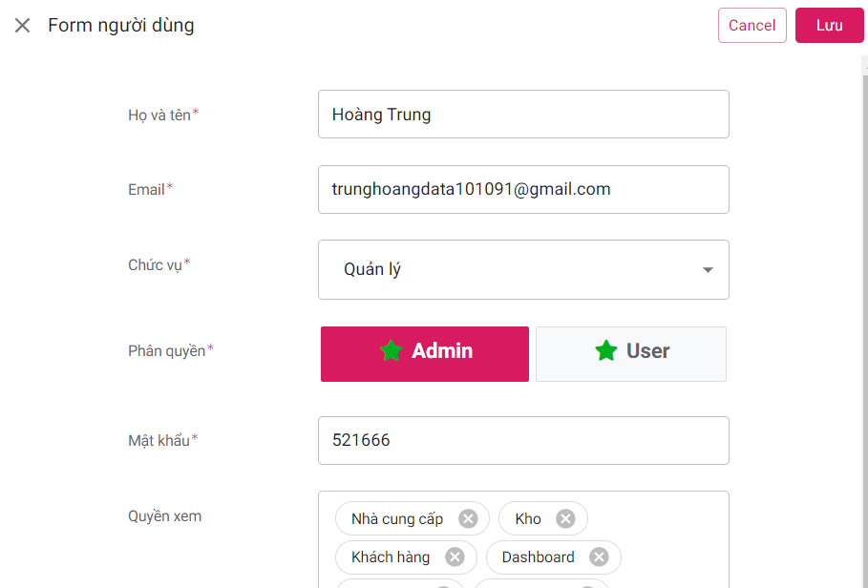Save the form with Lưu button
This screenshot has height=588, width=868.
pos(829,26)
